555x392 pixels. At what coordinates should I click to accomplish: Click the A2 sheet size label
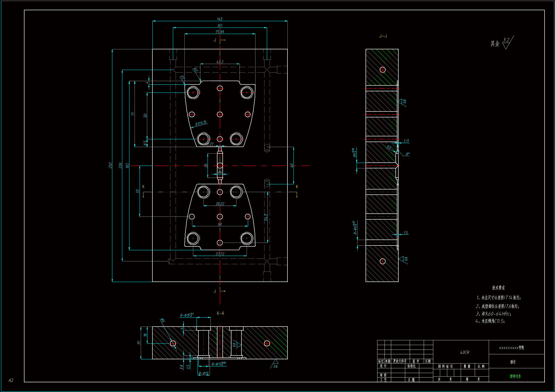tap(11, 380)
